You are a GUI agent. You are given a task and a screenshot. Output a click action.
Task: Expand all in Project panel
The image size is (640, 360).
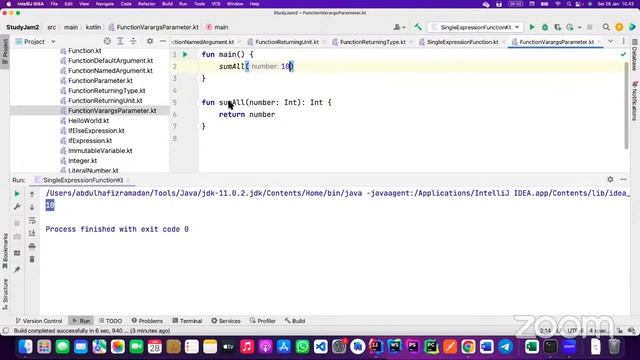[120, 42]
